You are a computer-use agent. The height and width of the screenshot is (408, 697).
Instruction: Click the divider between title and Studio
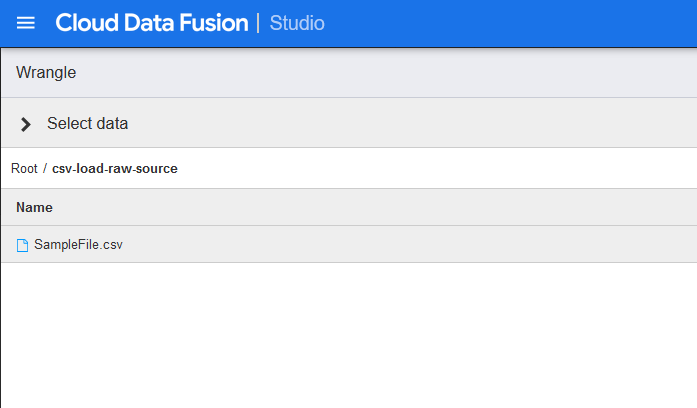[258, 23]
